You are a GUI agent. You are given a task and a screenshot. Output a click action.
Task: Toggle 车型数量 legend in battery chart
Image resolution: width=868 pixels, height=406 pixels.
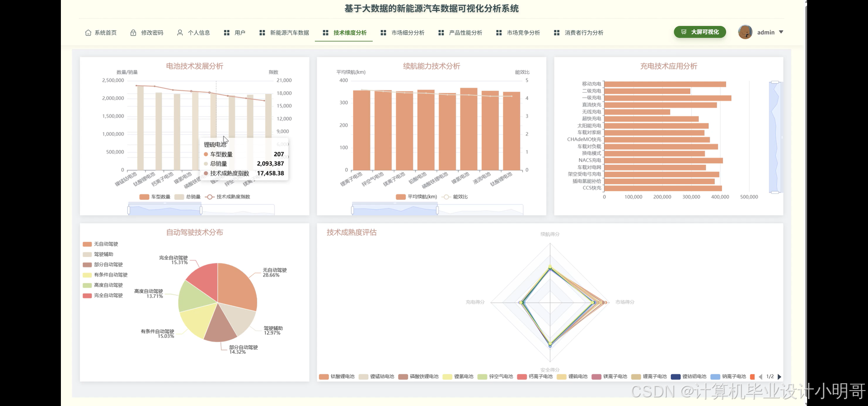point(155,197)
